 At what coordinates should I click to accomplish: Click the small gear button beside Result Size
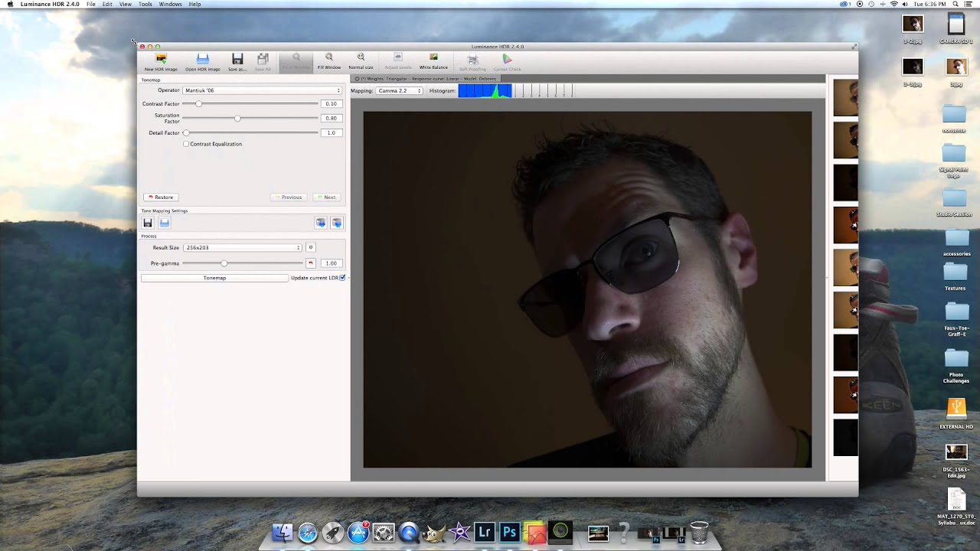pos(310,247)
